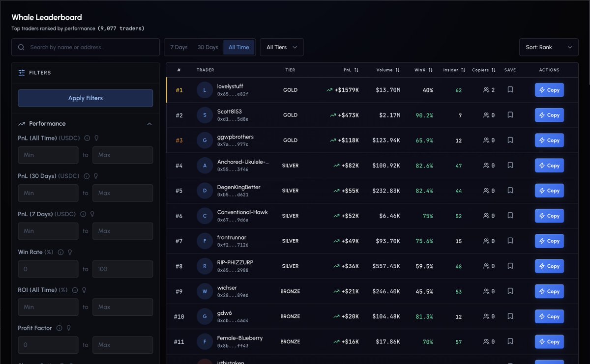Focus the search by name or address field
This screenshot has height=364, width=590.
(x=86, y=47)
